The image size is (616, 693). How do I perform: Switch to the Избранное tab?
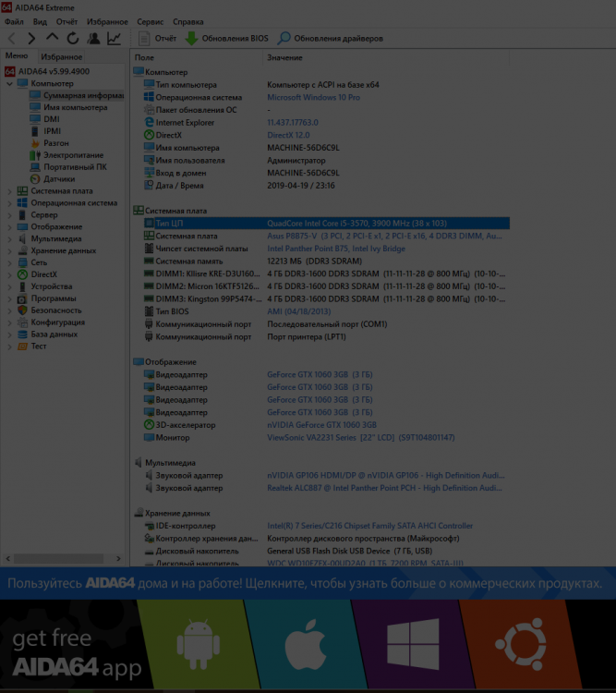(x=61, y=56)
